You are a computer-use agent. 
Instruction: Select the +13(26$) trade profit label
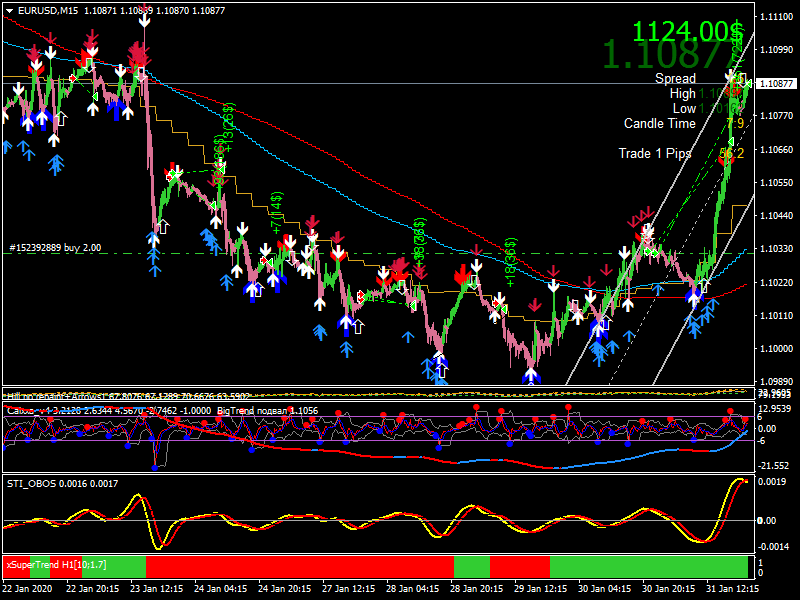click(x=229, y=128)
